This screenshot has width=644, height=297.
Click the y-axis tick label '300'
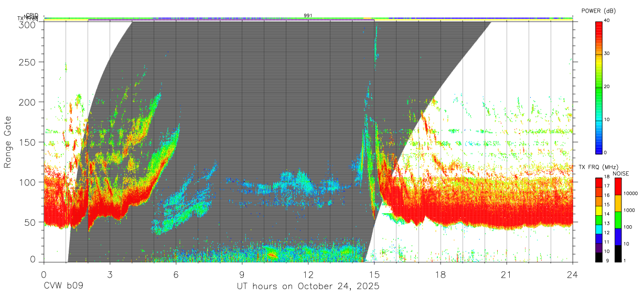click(27, 24)
